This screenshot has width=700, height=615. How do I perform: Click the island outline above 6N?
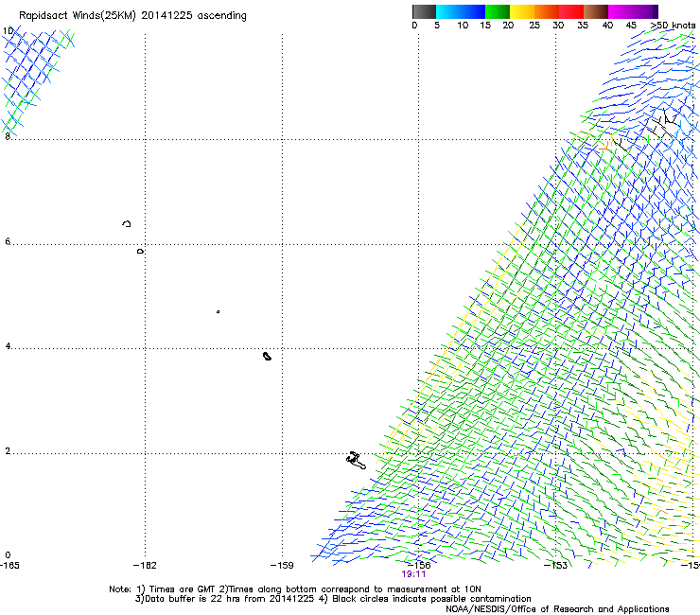127,223
